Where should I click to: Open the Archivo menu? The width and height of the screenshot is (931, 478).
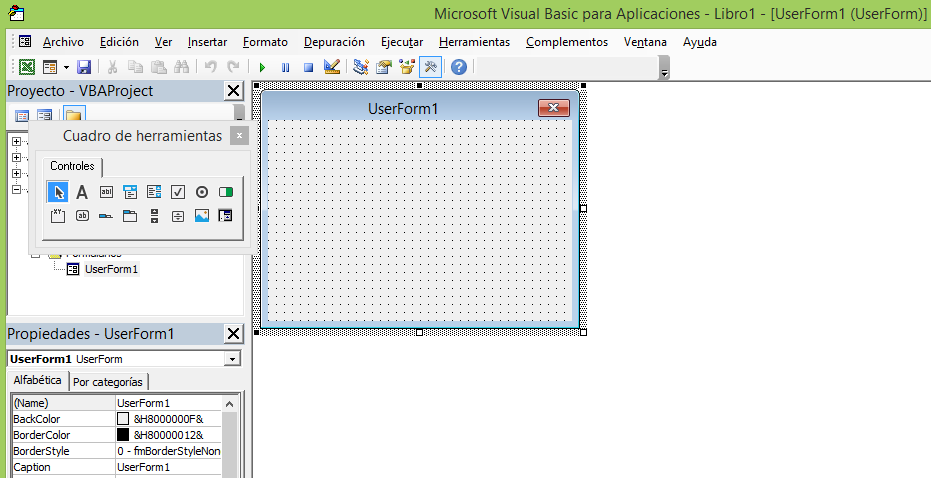[64, 42]
